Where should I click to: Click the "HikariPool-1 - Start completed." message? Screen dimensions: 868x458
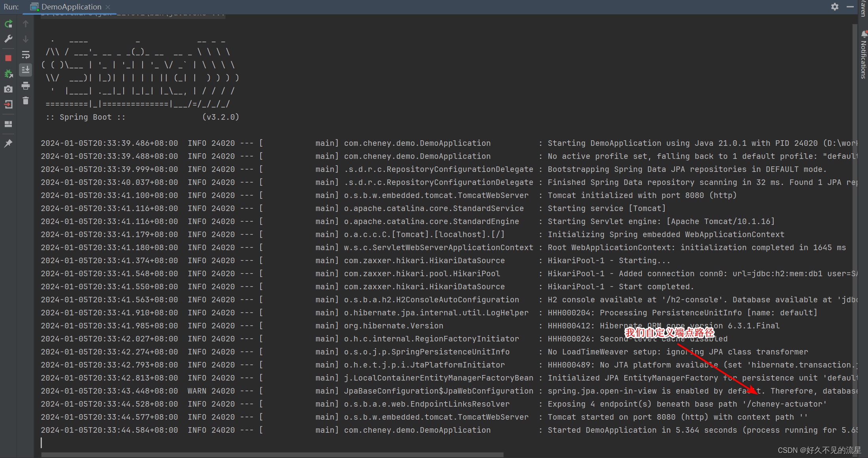[x=621, y=286]
